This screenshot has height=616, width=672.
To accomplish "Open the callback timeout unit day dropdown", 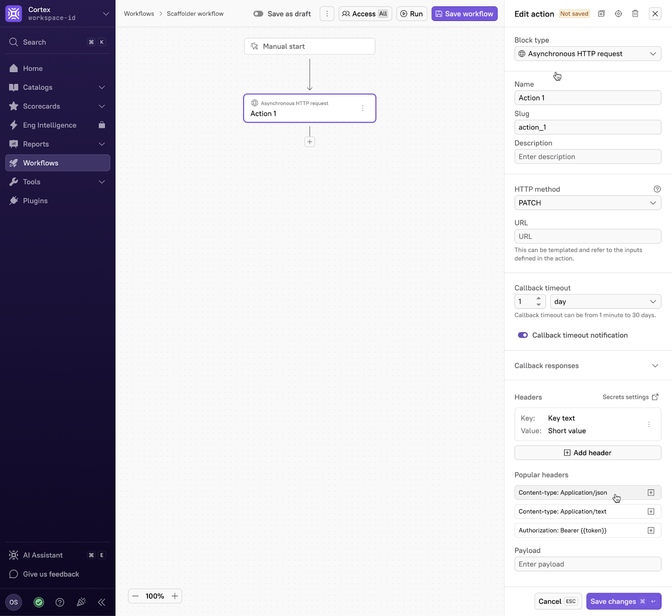I will (x=605, y=302).
